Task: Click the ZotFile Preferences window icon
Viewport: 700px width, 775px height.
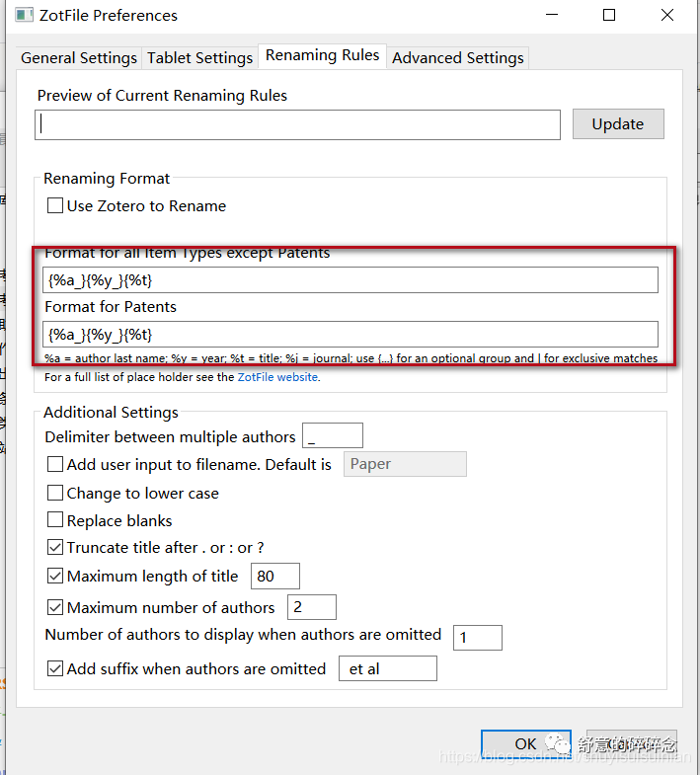Action: point(21,16)
